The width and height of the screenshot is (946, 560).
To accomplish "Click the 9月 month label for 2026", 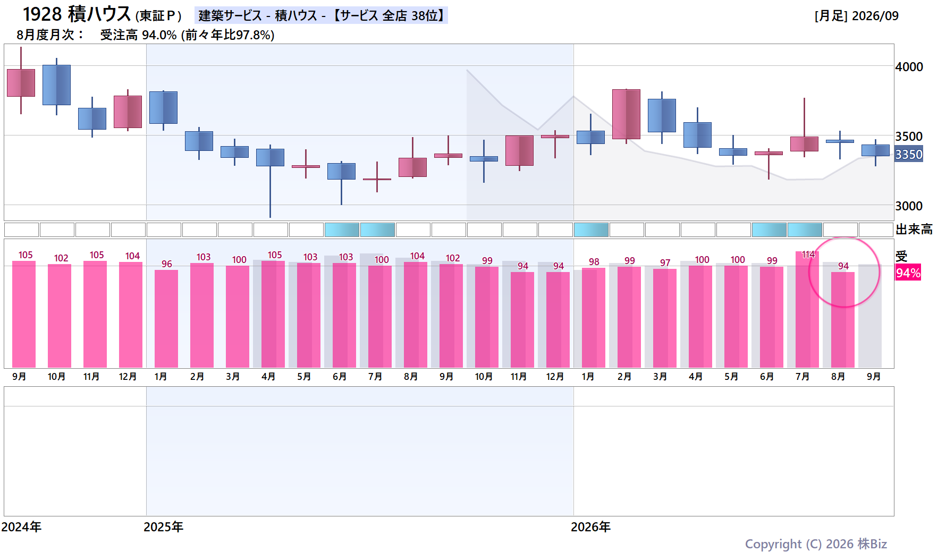I will point(874,377).
